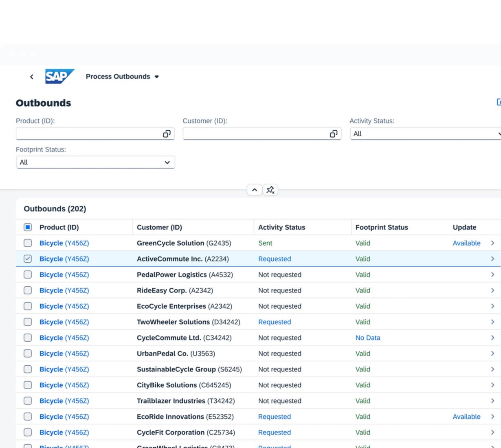Click inside the Product (ID) input field

pyautogui.click(x=88, y=134)
